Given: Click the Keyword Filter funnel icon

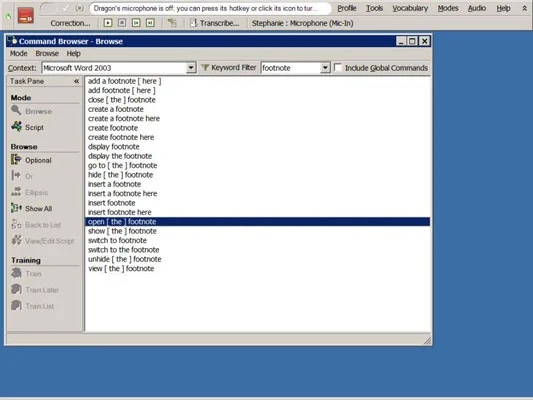Looking at the screenshot, I should [x=205, y=68].
